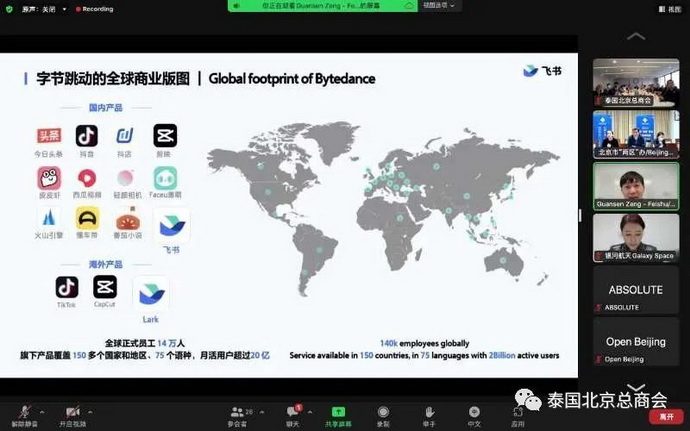This screenshot has height=431, width=690.
Task: Open the participants (参会者) panel
Action: (238, 416)
